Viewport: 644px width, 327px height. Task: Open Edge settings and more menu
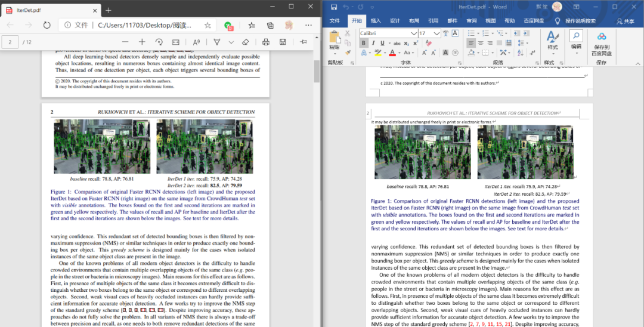coord(308,25)
